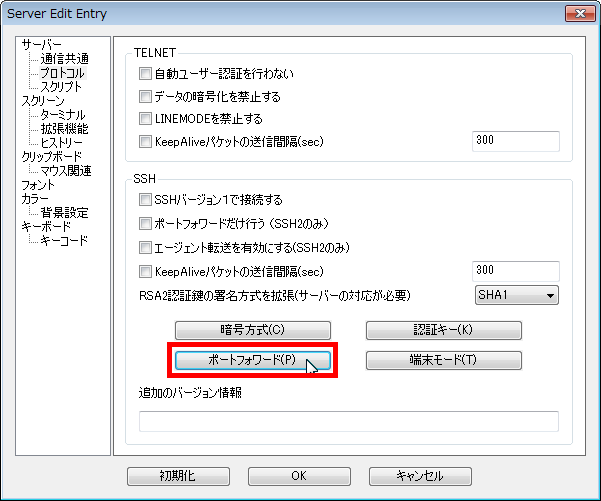Close the Server Edit Entry dialog
601x501 pixels.
click(580, 14)
